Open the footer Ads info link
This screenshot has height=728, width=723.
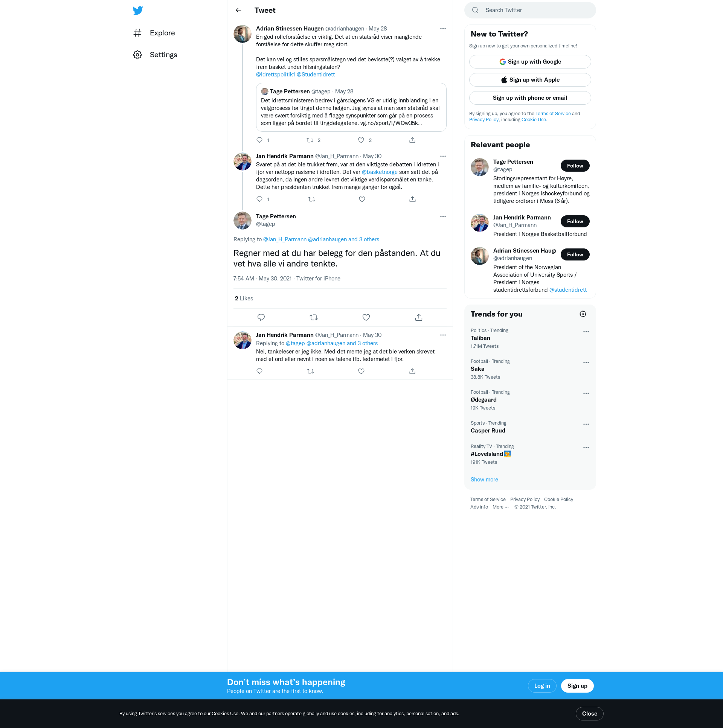(x=479, y=507)
